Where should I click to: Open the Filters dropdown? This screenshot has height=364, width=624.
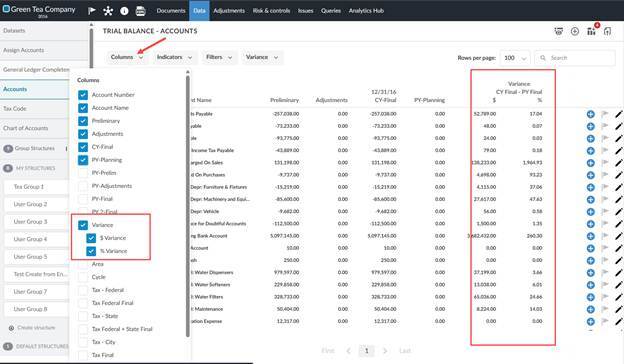point(219,57)
